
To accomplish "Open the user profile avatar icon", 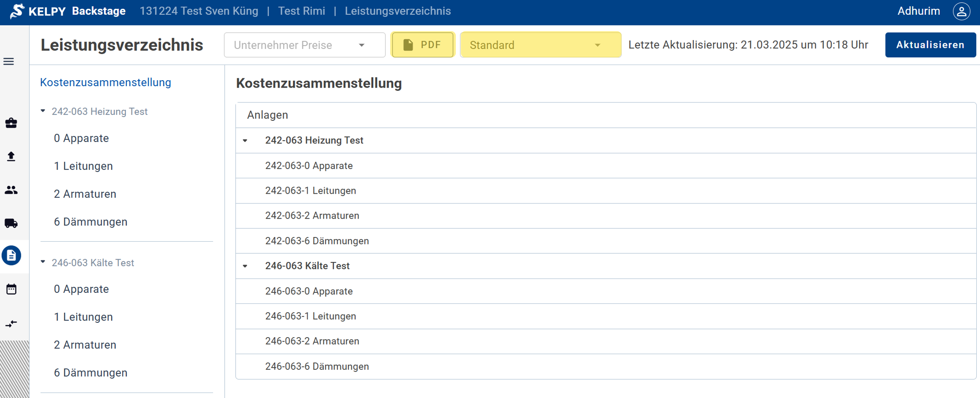I will point(962,12).
